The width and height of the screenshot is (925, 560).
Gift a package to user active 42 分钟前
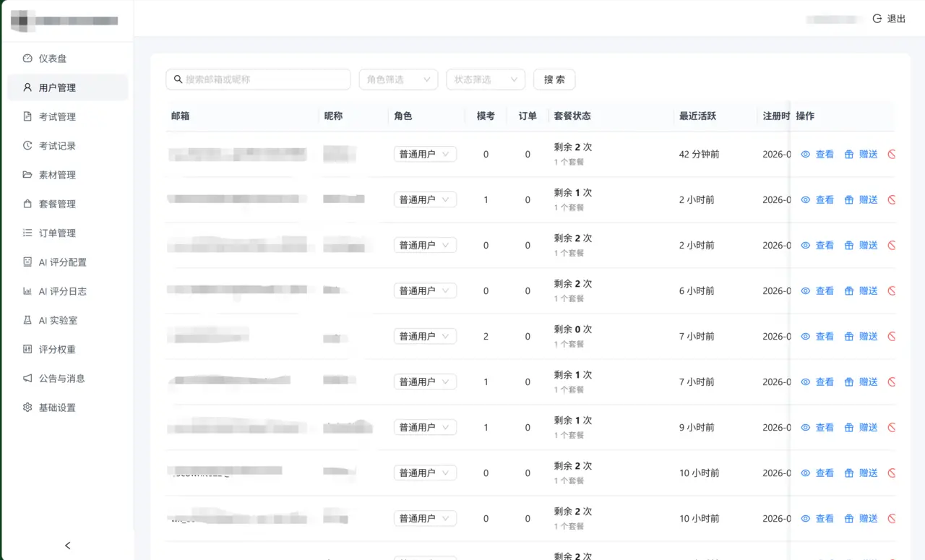861,154
